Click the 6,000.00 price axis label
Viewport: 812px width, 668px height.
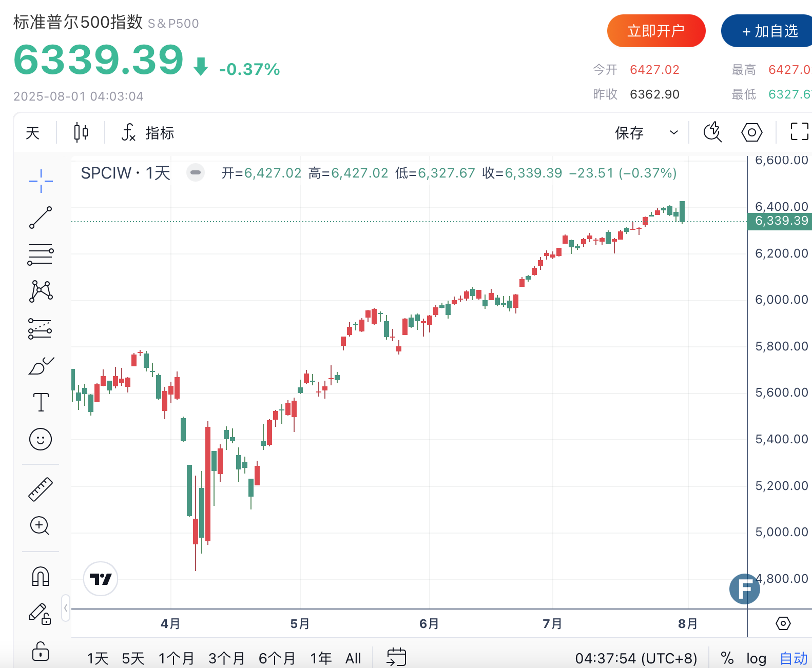coord(781,300)
